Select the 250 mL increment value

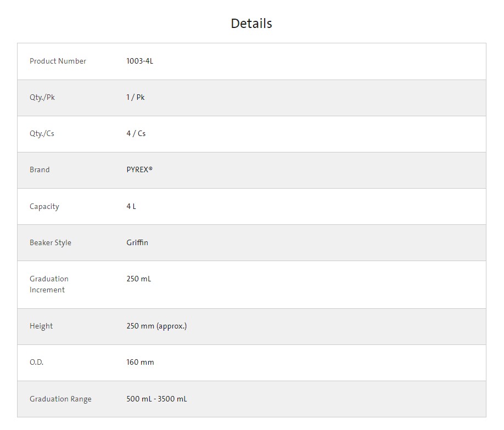[138, 279]
